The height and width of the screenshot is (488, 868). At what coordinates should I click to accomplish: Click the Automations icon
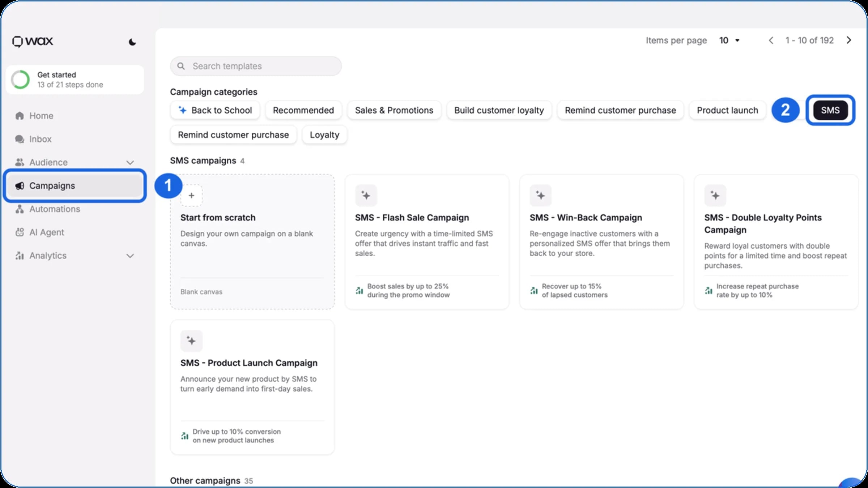point(20,209)
